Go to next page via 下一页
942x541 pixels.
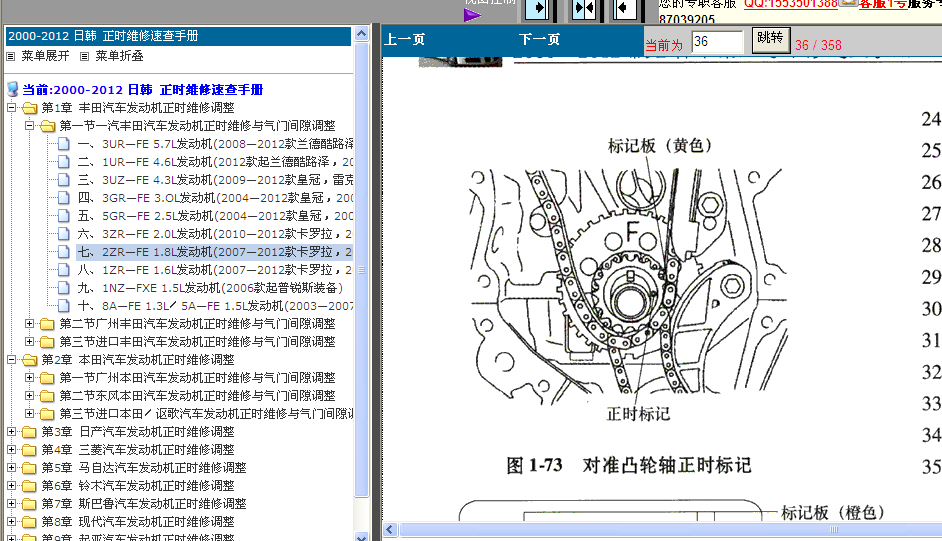pyautogui.click(x=539, y=40)
